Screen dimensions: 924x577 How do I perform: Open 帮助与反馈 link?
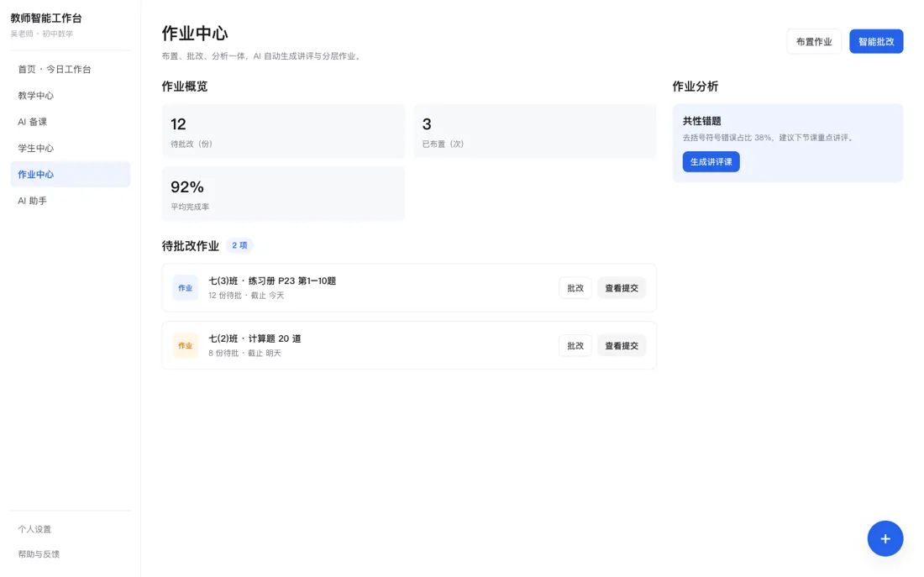point(39,554)
